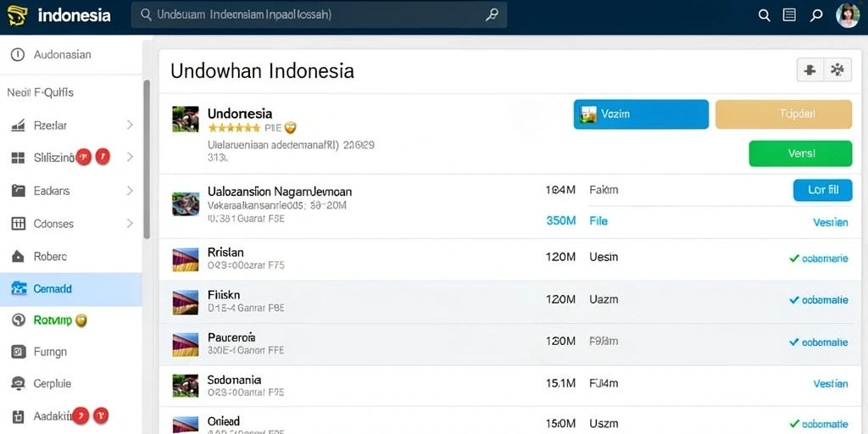Image resolution: width=868 pixels, height=434 pixels.
Task: Open the Ualozansfion NagamJevmoan thumbnail
Action: click(x=186, y=203)
